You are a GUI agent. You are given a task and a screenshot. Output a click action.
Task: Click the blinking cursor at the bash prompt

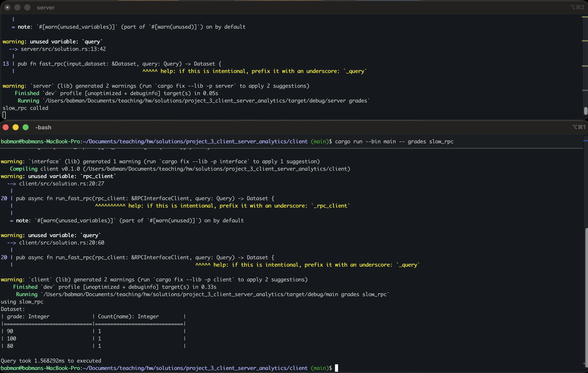point(336,368)
